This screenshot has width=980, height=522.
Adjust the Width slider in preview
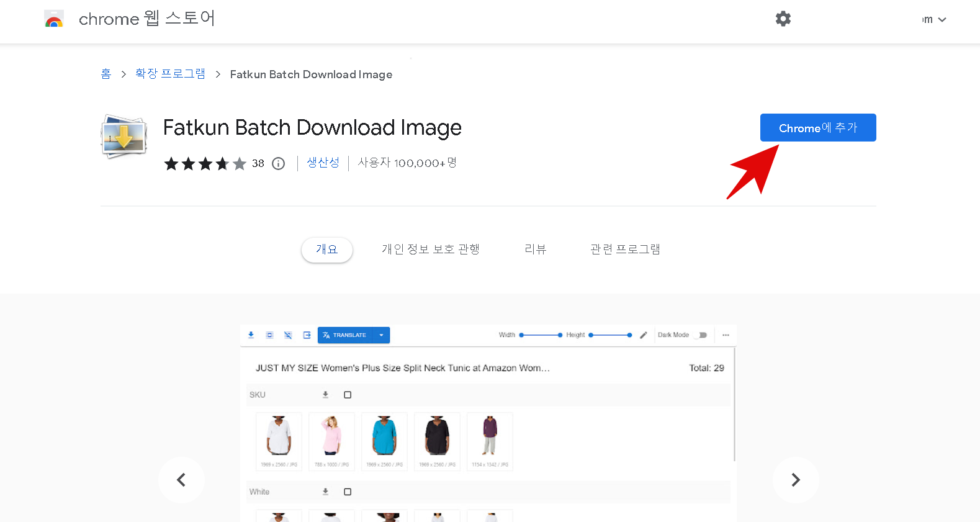pos(541,335)
